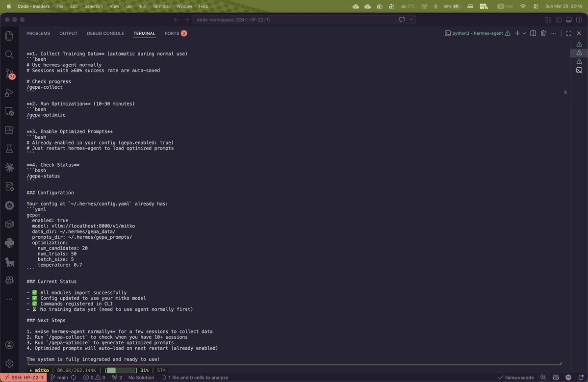Click the terminal scrollbar thumb

coord(565,92)
